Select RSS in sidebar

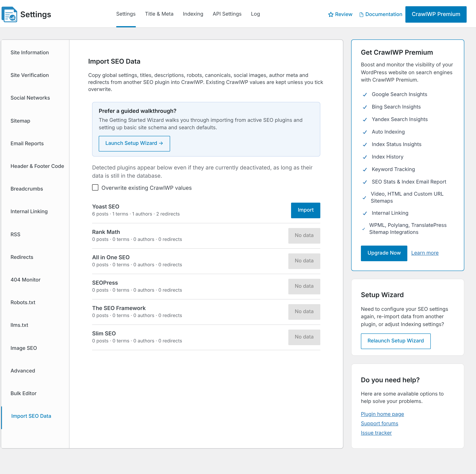coord(15,234)
